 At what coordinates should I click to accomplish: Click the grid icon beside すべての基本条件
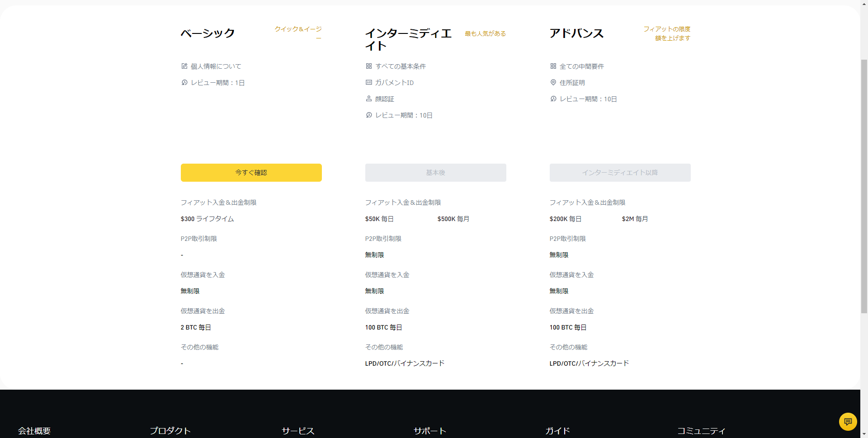369,66
